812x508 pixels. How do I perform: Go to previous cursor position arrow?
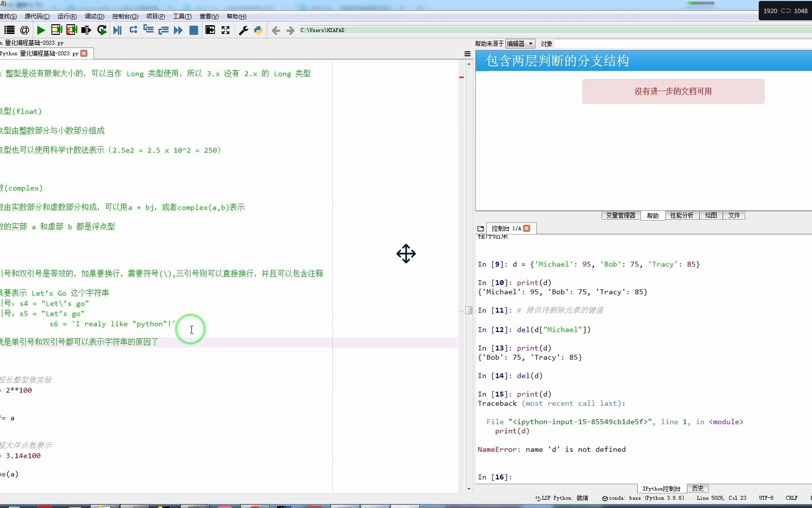(276, 31)
